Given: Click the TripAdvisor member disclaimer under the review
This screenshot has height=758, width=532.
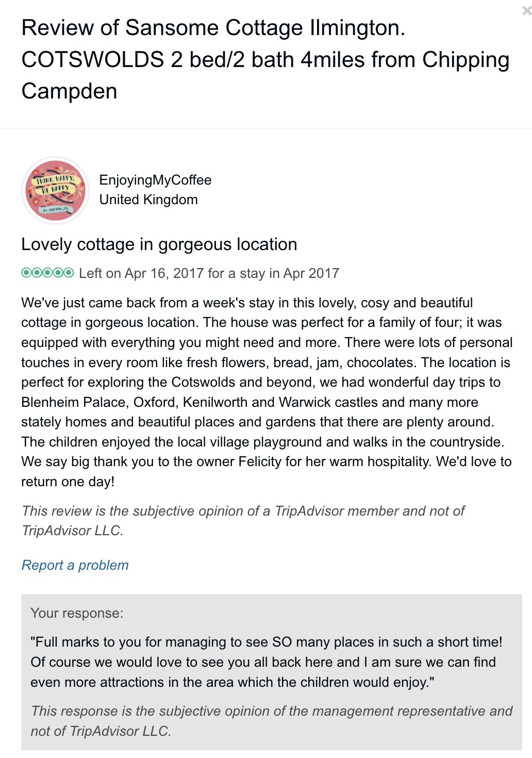Looking at the screenshot, I should (242, 521).
